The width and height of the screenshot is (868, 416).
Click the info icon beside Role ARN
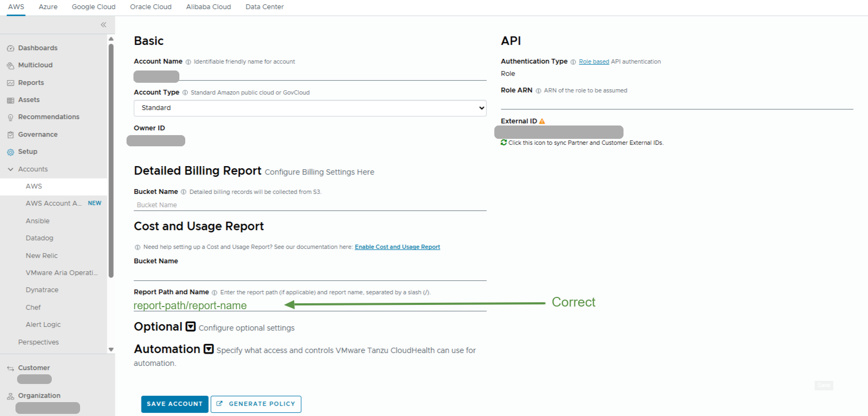(x=538, y=91)
